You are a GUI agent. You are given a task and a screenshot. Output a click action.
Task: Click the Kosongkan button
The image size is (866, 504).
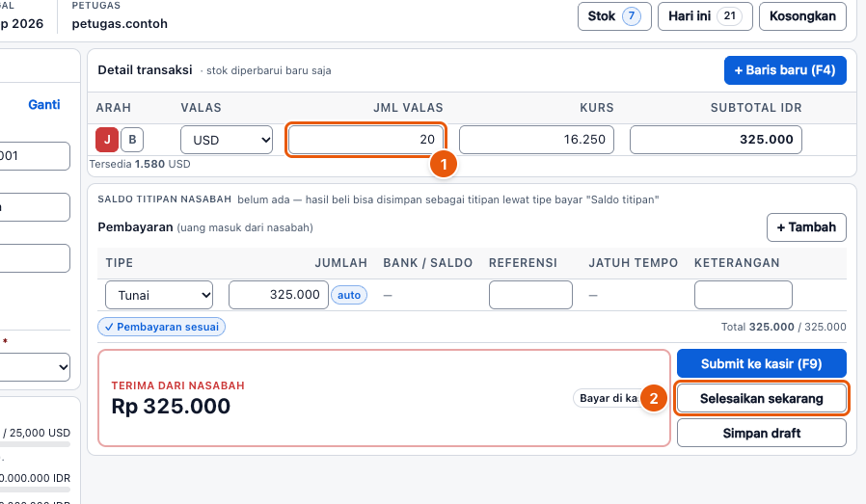tap(802, 16)
